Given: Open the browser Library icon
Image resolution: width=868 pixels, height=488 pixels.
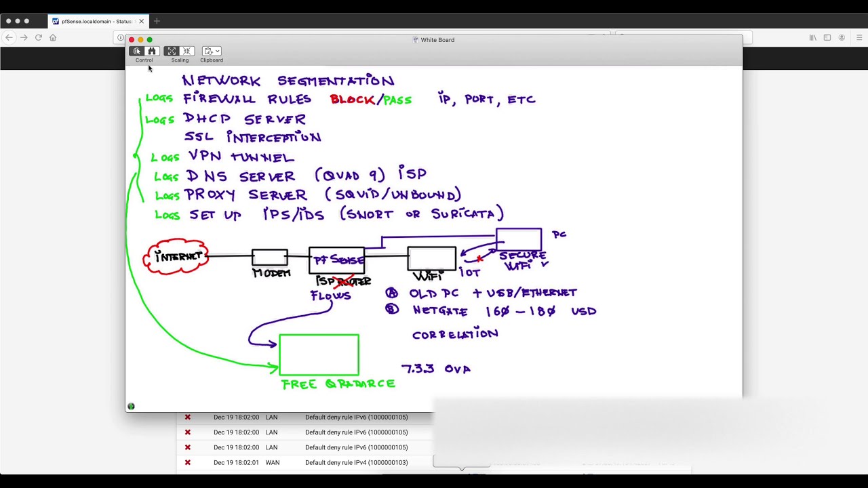Looking at the screenshot, I should click(812, 37).
